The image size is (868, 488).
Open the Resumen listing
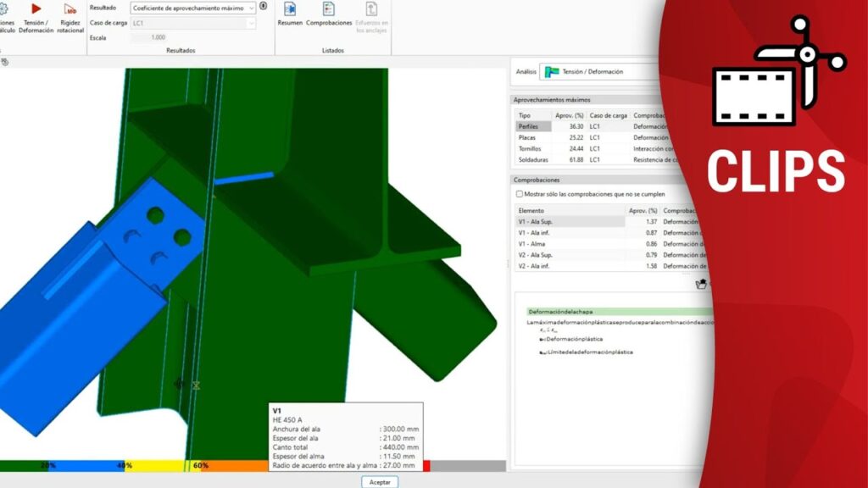pos(290,10)
